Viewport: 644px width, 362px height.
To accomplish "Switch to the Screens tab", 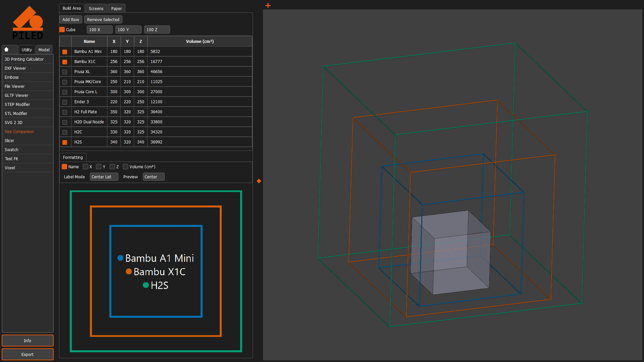I will coord(96,8).
